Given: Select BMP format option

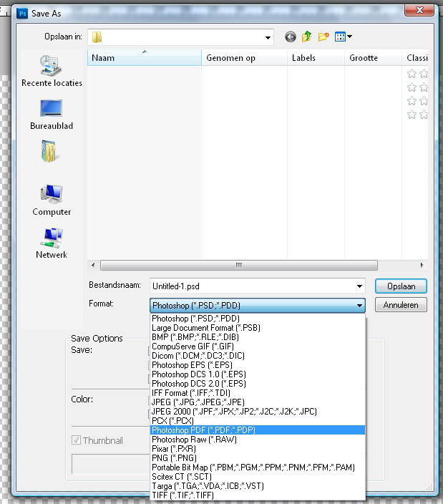Looking at the screenshot, I should pos(258,337).
